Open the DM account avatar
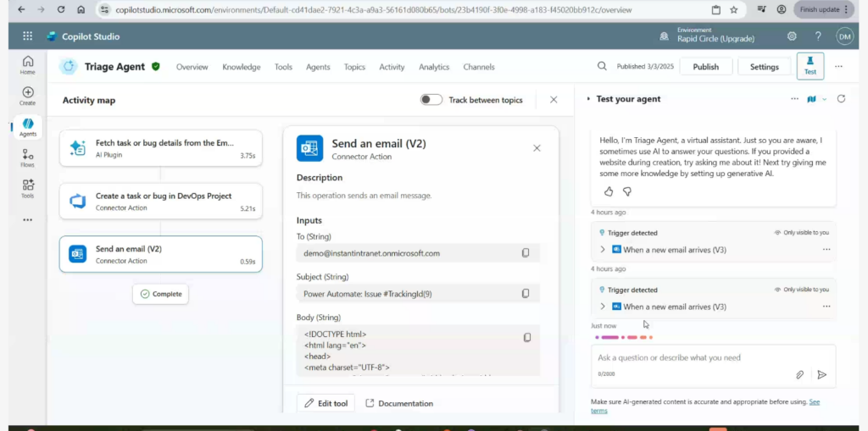Screen dimensions: 868x431 (845, 36)
